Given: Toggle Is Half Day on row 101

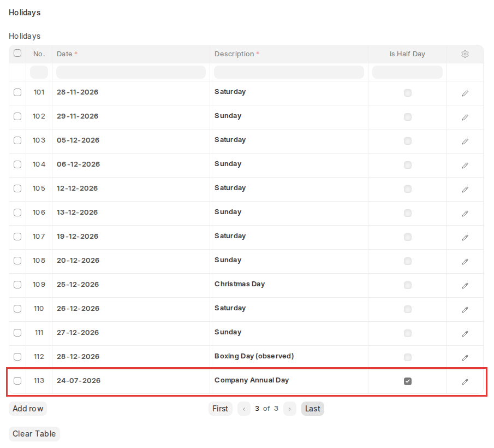Looking at the screenshot, I should pyautogui.click(x=408, y=93).
